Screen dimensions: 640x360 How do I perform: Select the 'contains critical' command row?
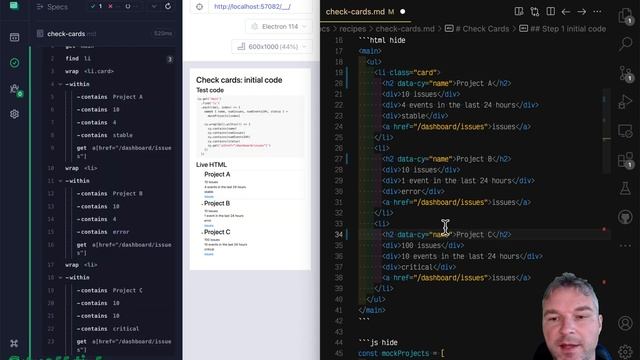tap(109, 329)
